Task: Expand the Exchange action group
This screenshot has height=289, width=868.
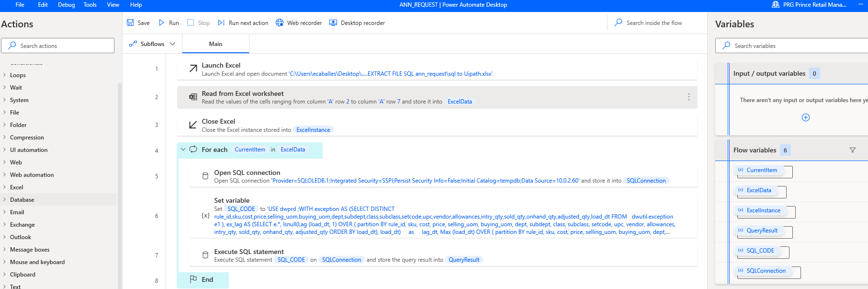Action: [x=4, y=224]
